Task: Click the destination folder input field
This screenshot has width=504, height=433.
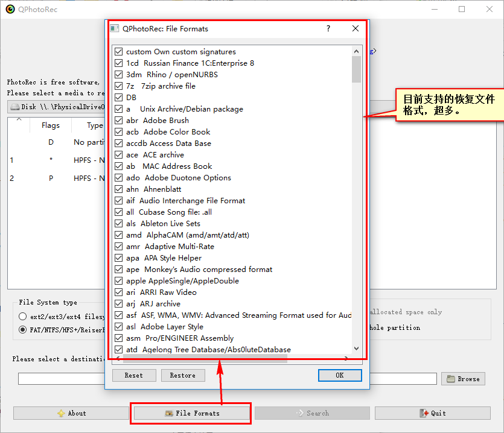Action: [227, 379]
